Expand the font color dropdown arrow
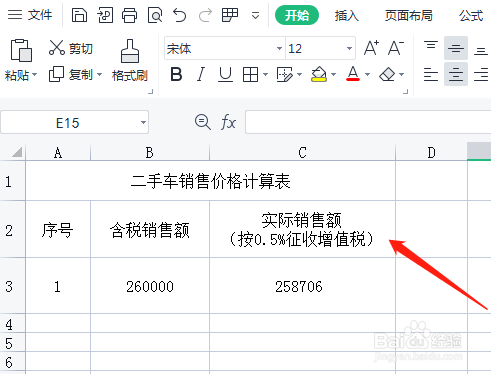This screenshot has width=491, height=374. [x=368, y=74]
